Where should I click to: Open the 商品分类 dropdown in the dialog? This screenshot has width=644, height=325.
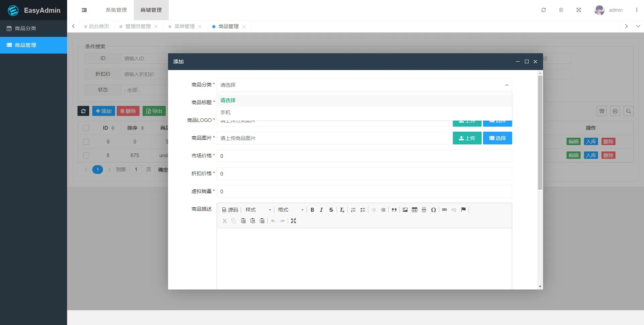pos(364,85)
